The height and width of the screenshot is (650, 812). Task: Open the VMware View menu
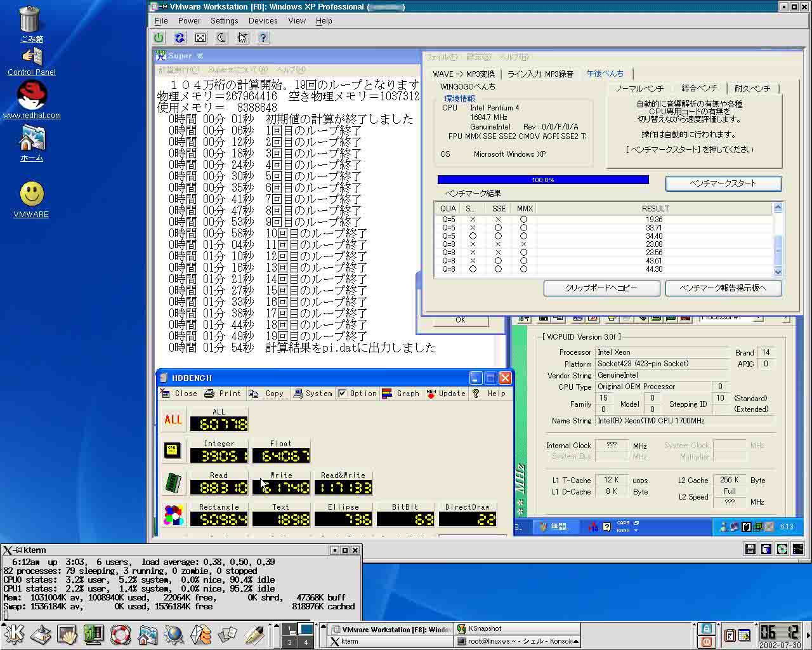[297, 21]
